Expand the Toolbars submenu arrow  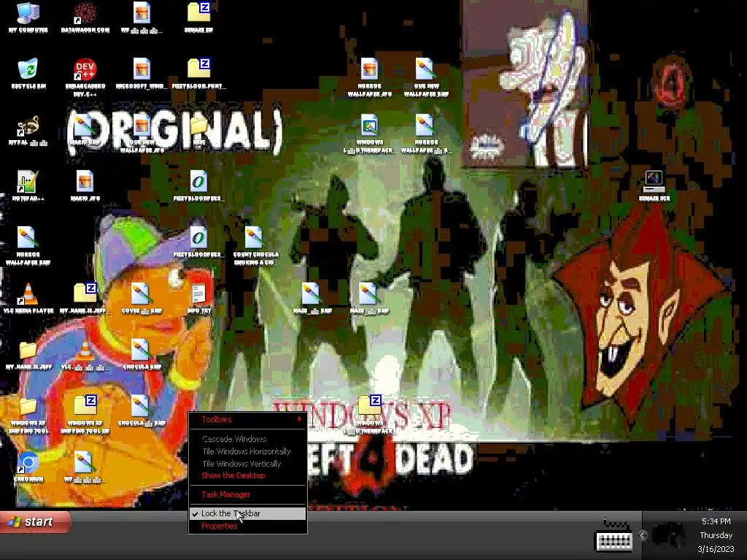[299, 419]
